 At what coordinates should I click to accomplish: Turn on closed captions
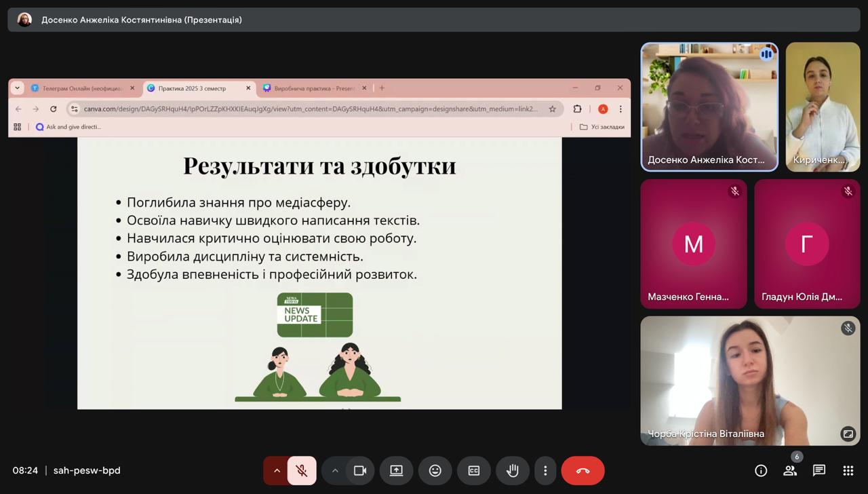coord(474,470)
